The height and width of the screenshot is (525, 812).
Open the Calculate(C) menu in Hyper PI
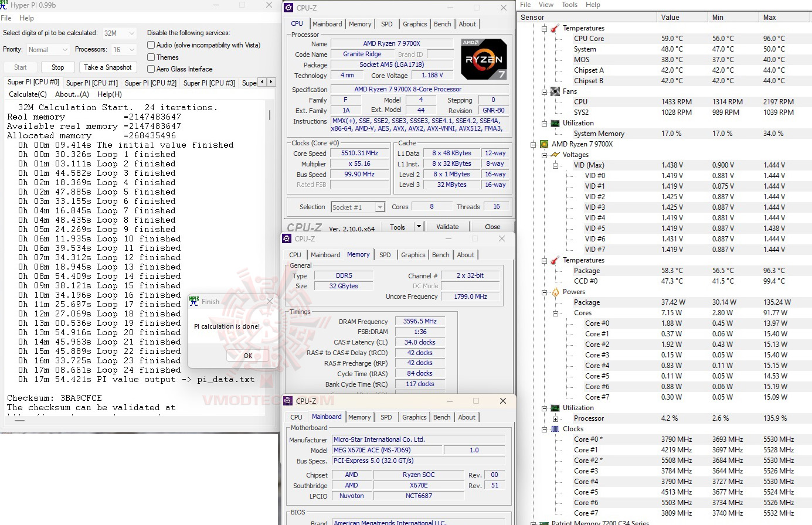28,94
